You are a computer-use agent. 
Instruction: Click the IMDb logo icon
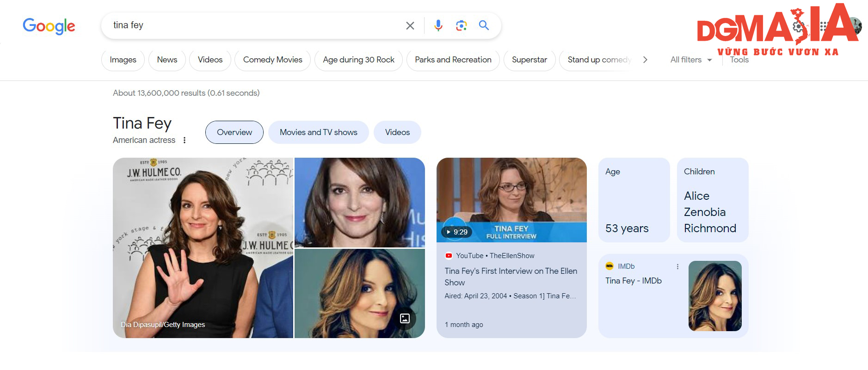coord(609,266)
